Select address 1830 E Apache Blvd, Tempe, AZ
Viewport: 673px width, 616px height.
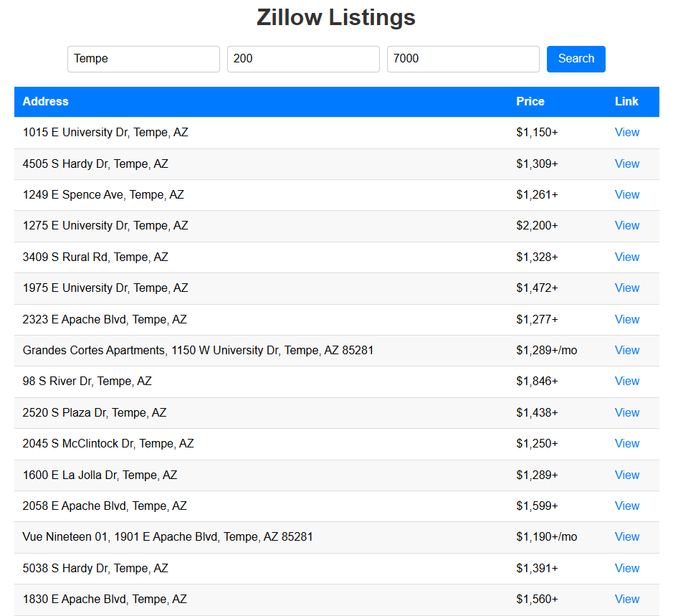(x=105, y=599)
